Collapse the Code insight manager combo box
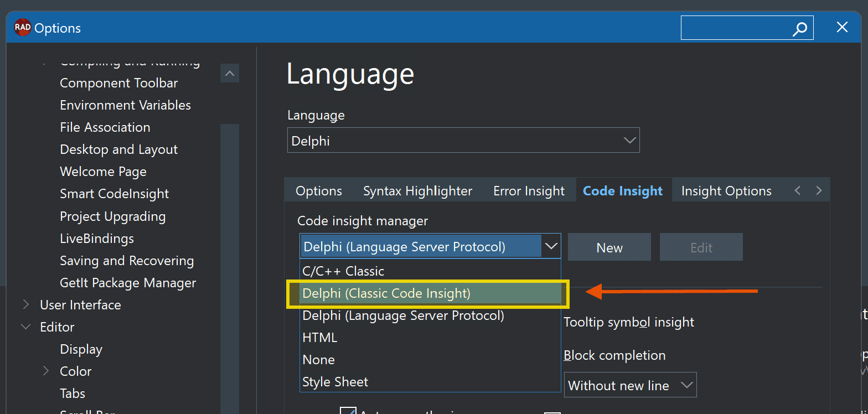Screen dimensions: 868x414 551,247
